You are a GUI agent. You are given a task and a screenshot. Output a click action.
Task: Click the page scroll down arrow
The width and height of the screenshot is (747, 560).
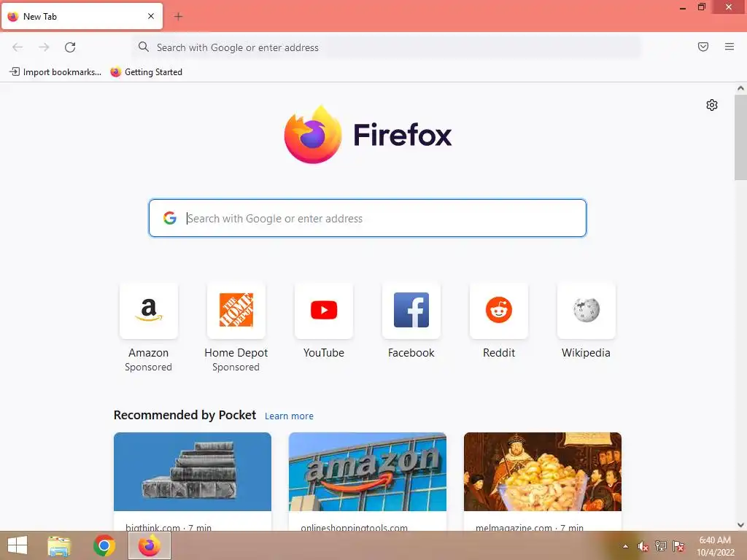(x=740, y=525)
